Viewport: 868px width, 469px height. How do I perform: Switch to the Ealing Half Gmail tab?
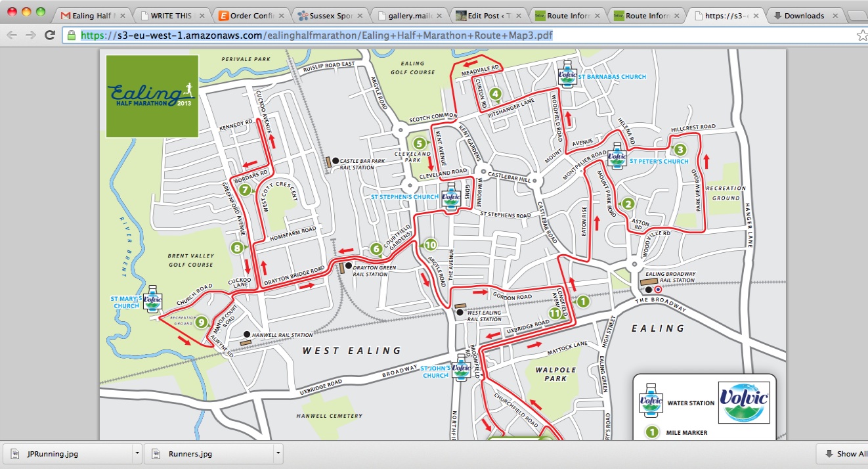click(92, 16)
